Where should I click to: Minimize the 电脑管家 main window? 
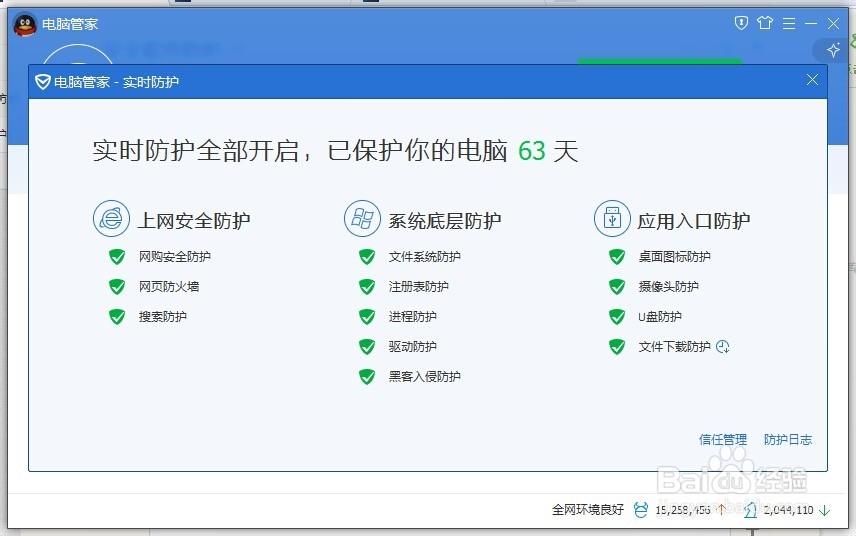(x=811, y=23)
